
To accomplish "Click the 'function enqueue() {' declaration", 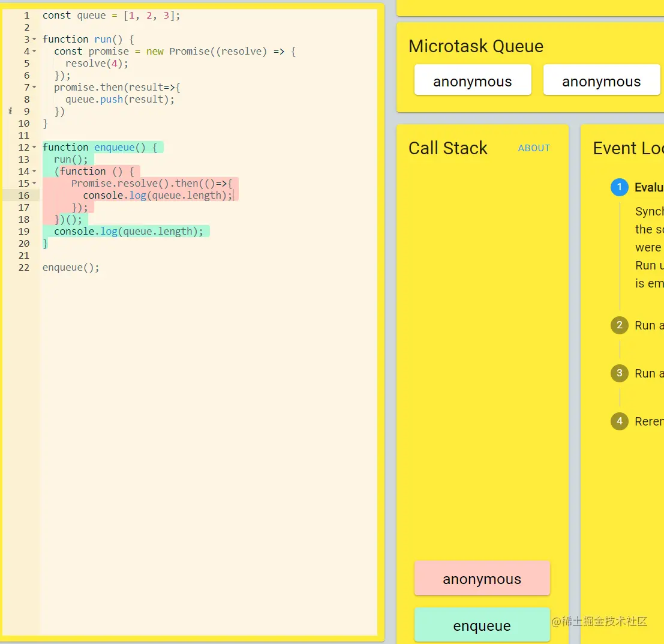I will [100, 148].
